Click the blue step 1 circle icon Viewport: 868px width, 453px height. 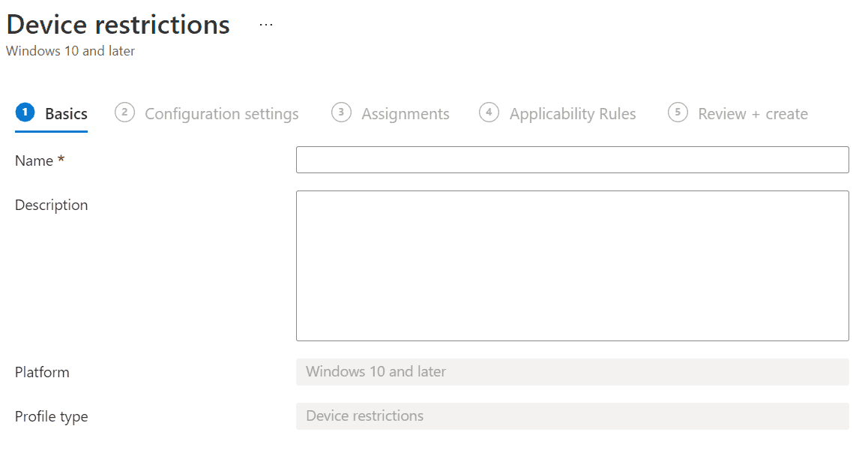[25, 112]
